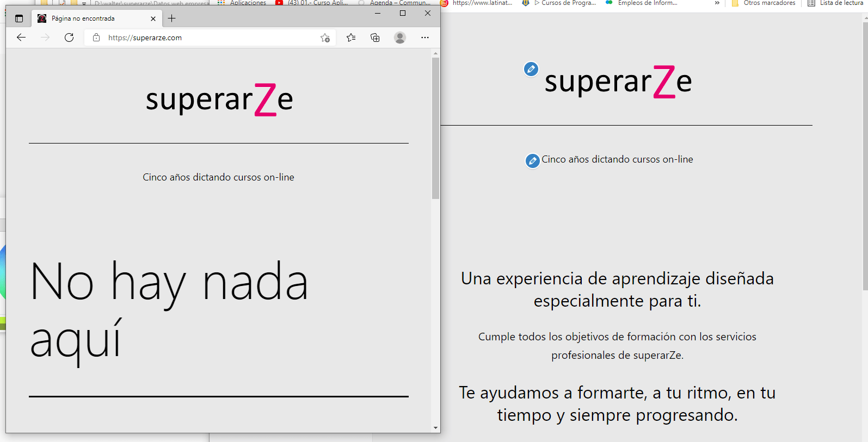Open the 'Cursos de Progra...' bookmark

(559, 3)
